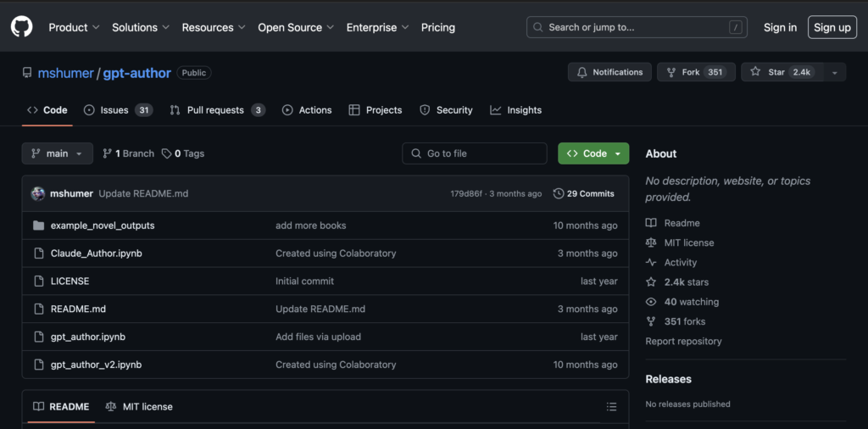
Task: Open the main branch selector
Action: 58,153
